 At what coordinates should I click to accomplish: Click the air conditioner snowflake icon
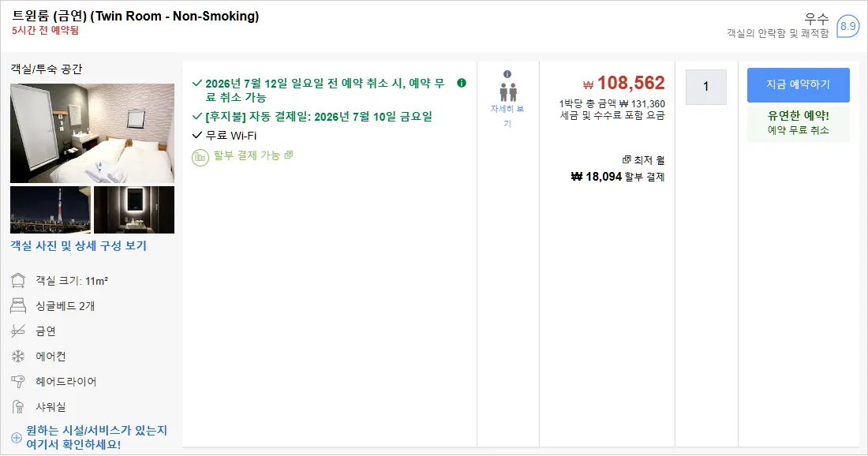(x=18, y=357)
